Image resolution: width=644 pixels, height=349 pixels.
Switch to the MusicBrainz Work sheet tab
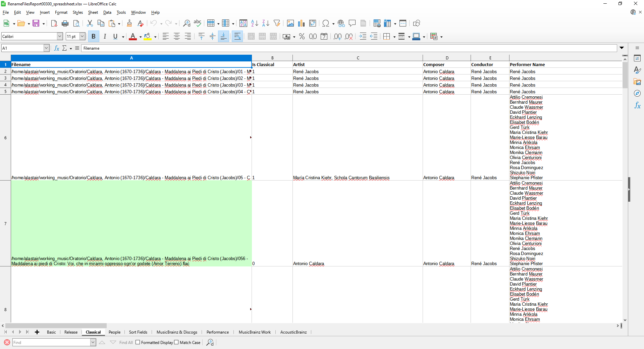pos(255,332)
